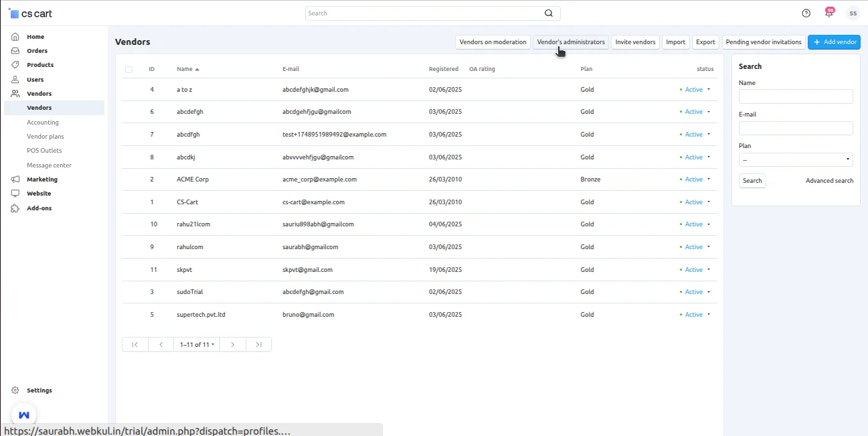The image size is (868, 436).
Task: Open Add-ons via the puzzle icon
Action: [14, 208]
